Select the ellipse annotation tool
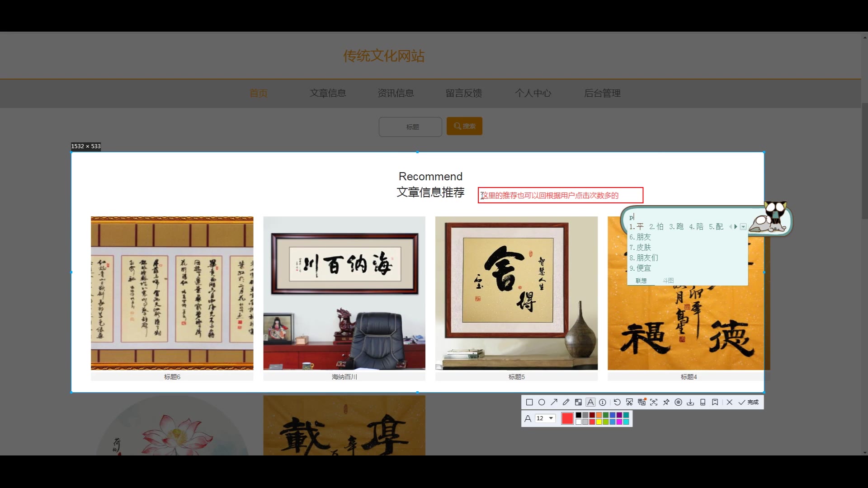The width and height of the screenshot is (868, 488). tap(542, 402)
